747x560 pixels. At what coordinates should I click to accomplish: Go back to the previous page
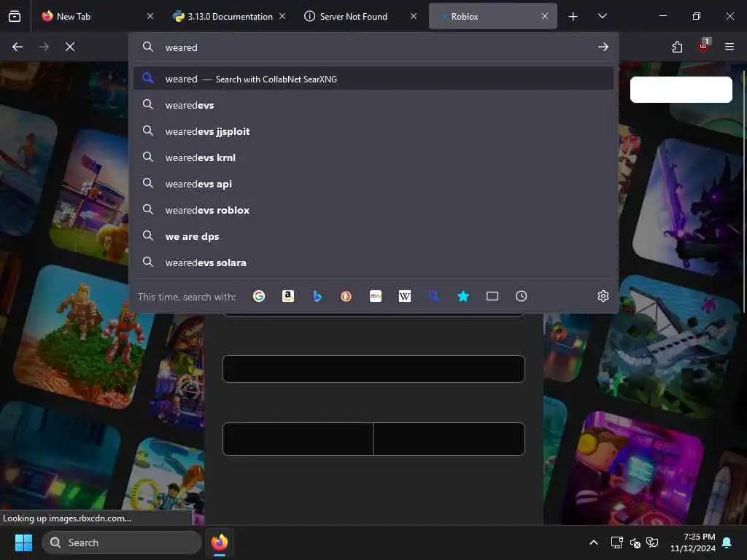18,47
